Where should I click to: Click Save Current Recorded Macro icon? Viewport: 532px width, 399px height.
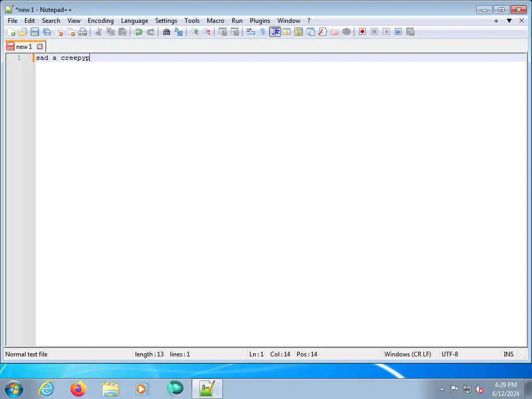tap(410, 32)
